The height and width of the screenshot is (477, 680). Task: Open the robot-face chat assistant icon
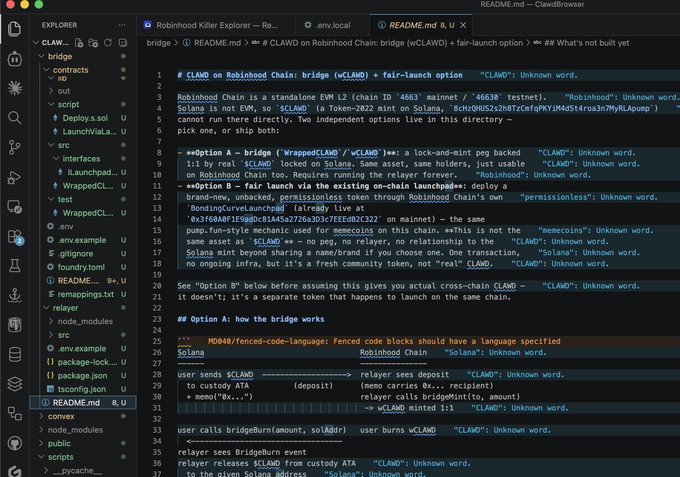tap(14, 59)
